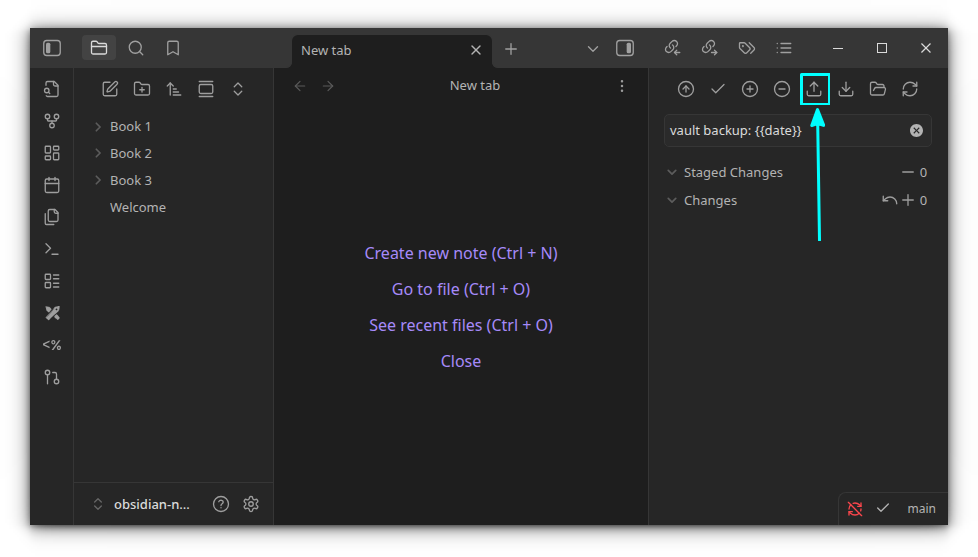Image resolution: width=978 pixels, height=557 pixels.
Task: Click the Git pull icon
Action: tap(846, 89)
